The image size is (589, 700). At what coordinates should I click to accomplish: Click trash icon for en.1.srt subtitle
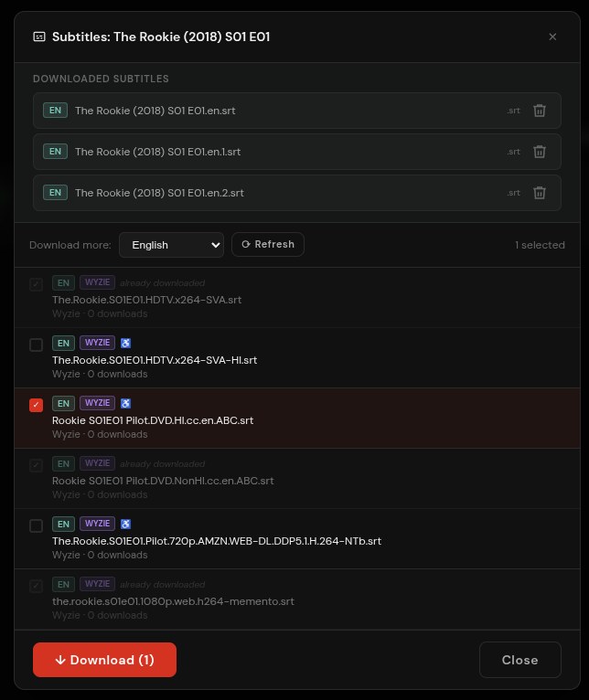click(540, 152)
